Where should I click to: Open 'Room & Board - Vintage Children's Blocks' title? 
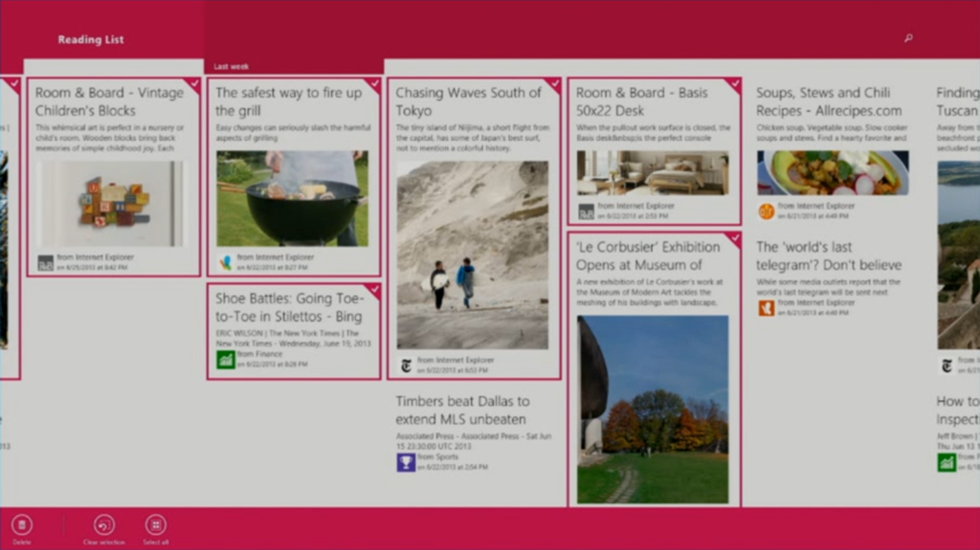tap(109, 101)
